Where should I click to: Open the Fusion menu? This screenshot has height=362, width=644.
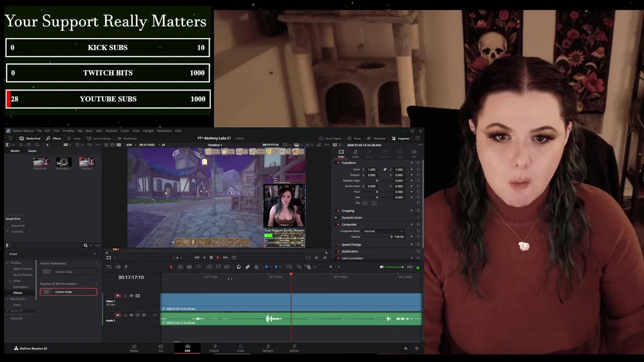[x=125, y=131]
